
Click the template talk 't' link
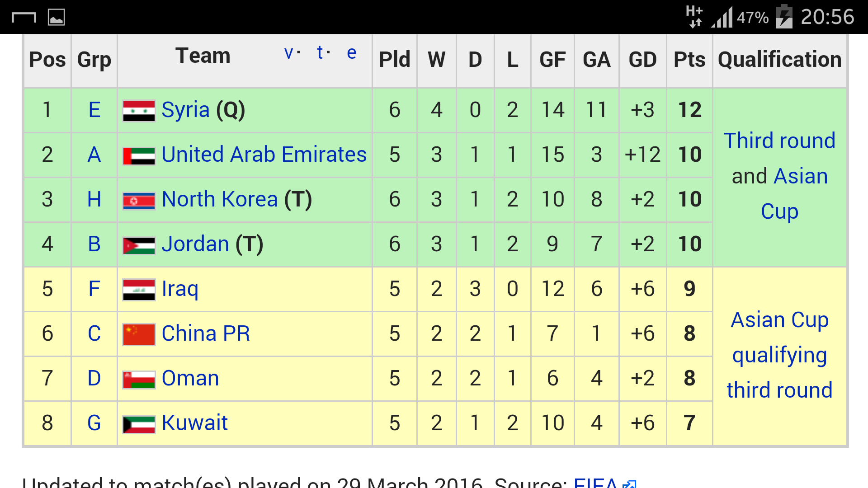click(x=320, y=53)
